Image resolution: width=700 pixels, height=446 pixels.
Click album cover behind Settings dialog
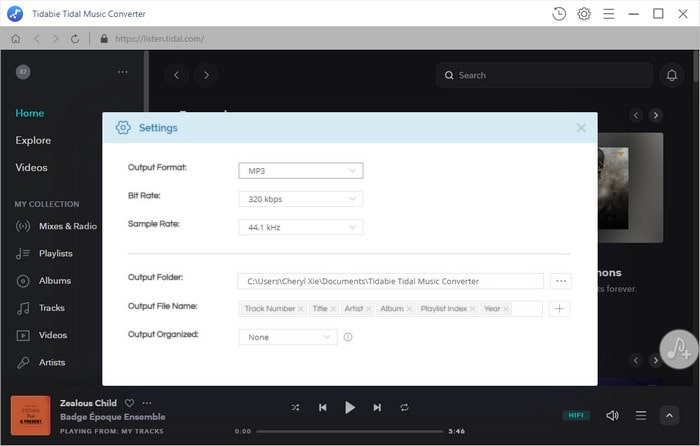tap(630, 188)
